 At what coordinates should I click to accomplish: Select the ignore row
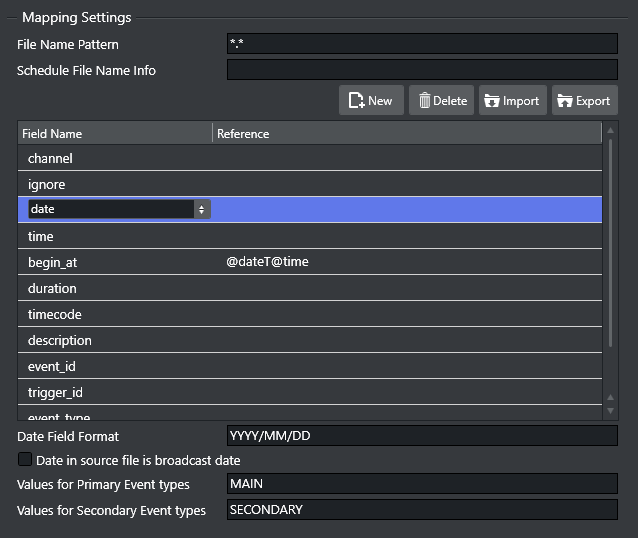[310, 184]
